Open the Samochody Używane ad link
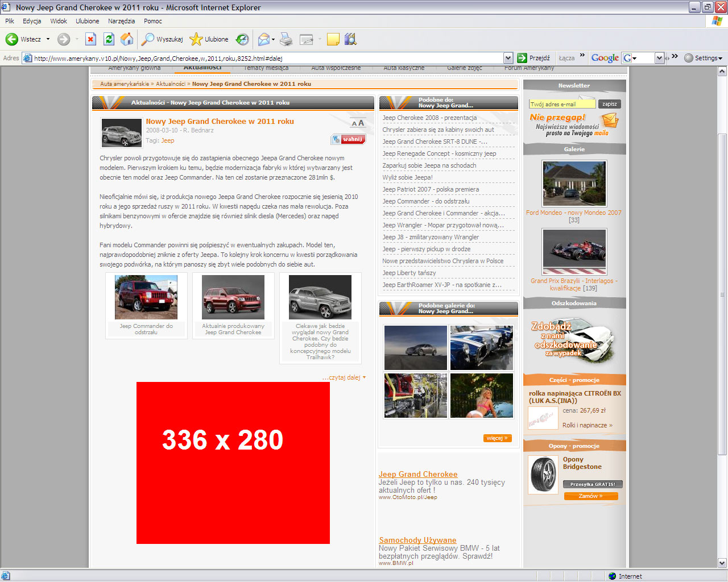Screen dimensions: 728x582 click(417, 540)
